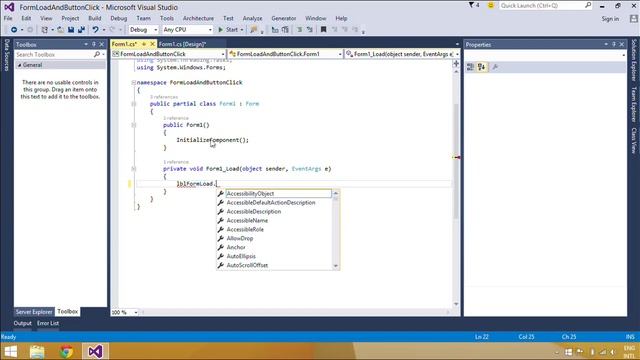Click the Start debugging button
This screenshot has width=640, height=360.
pyautogui.click(x=228, y=30)
